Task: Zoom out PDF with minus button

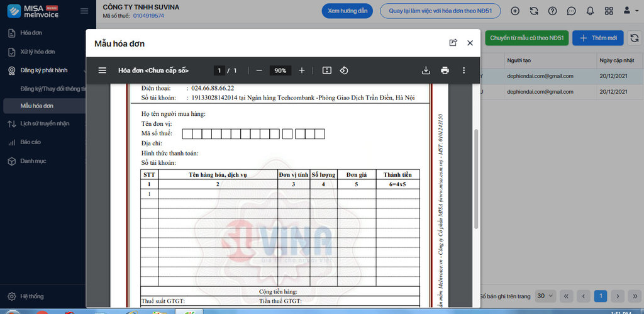Action: pyautogui.click(x=259, y=70)
